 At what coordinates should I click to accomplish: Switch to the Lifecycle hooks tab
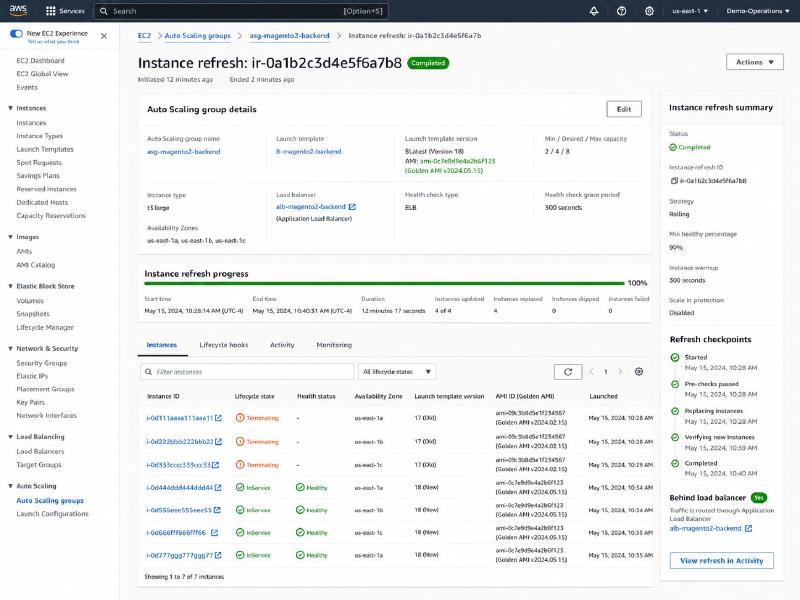[223, 345]
